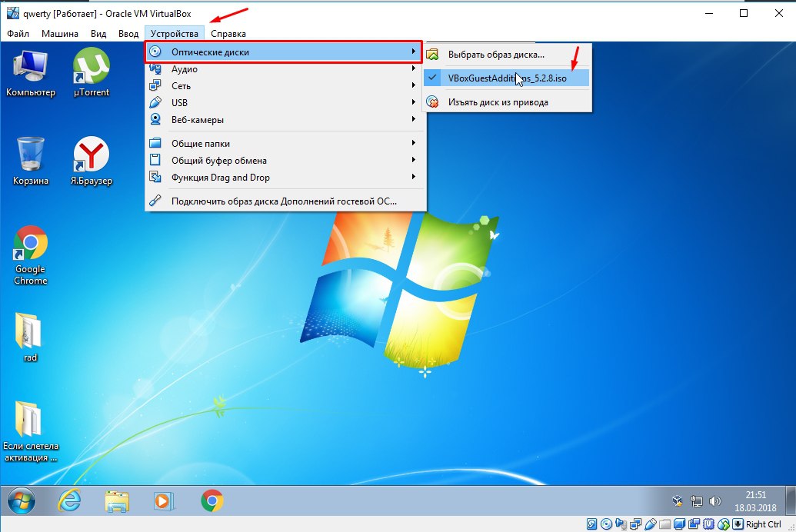Click the network adapters indicator in status bar
Screen dimensions: 796x532
635,524
